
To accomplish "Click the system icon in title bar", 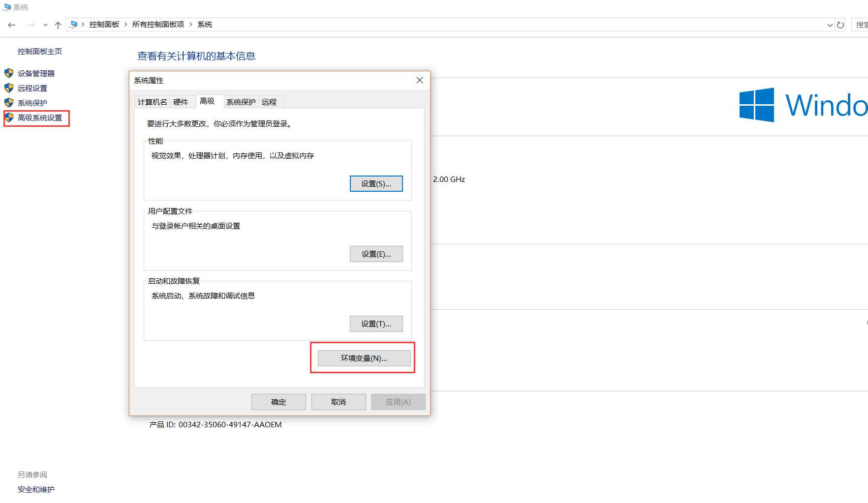I will click(7, 7).
